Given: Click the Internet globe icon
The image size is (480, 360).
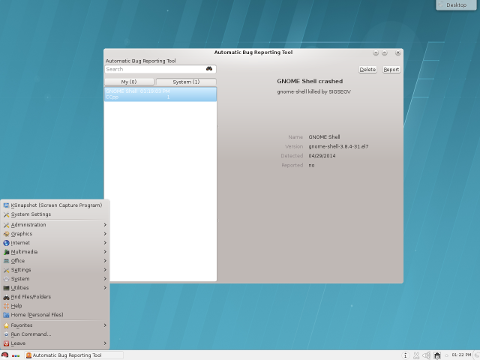Looking at the screenshot, I should pos(6,243).
